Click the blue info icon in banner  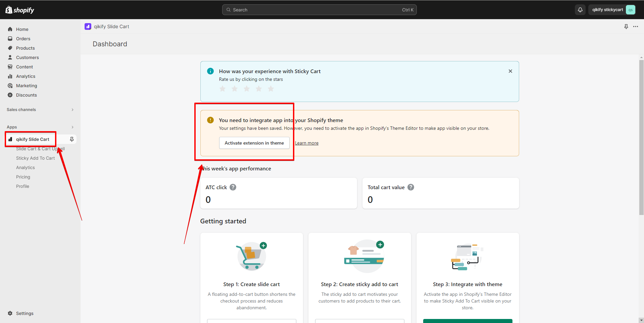210,71
